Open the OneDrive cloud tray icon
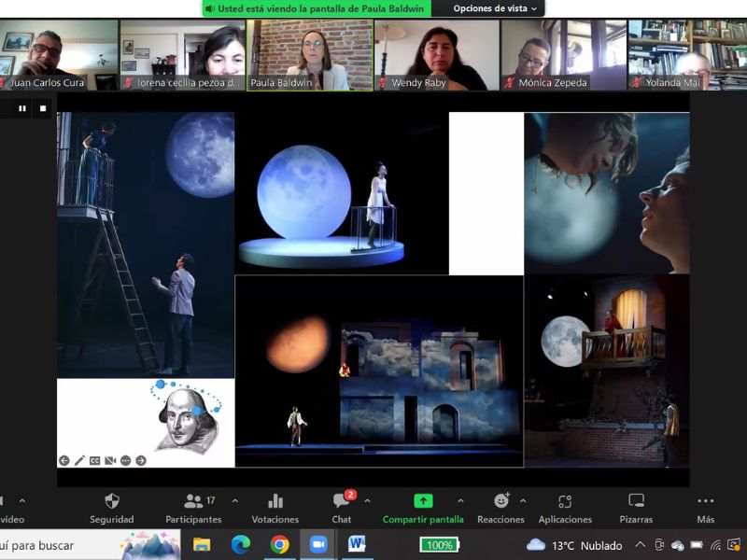This screenshot has width=747, height=560. tap(678, 545)
